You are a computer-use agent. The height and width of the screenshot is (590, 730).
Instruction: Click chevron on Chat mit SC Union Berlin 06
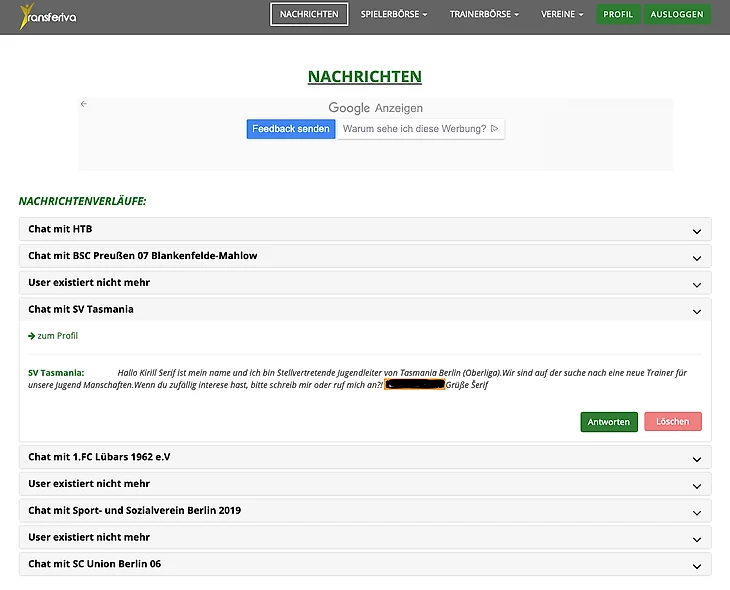pos(697,565)
